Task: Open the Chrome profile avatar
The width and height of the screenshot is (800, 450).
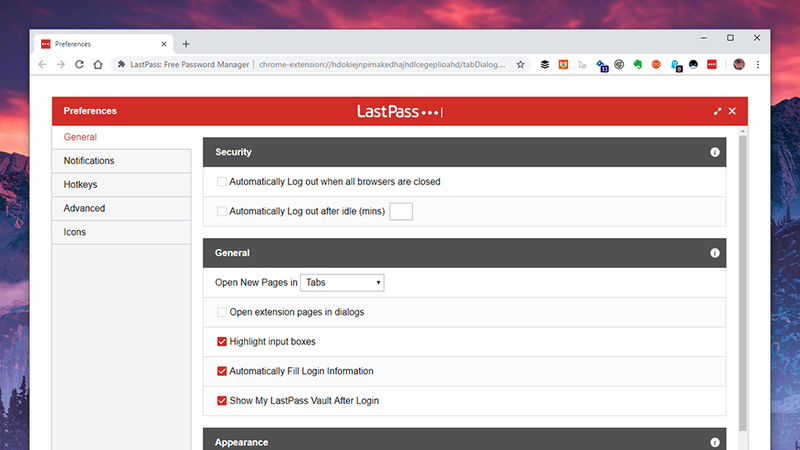Action: click(x=739, y=64)
